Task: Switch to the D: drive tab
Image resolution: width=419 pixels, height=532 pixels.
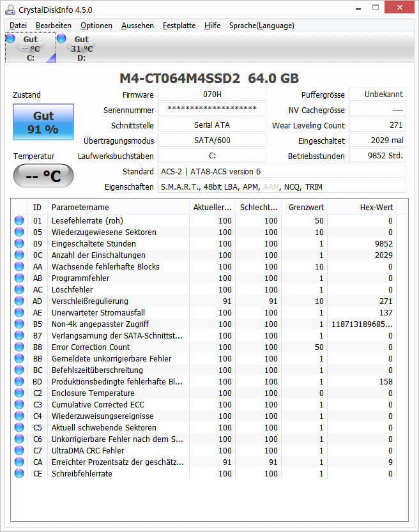Action: click(82, 47)
